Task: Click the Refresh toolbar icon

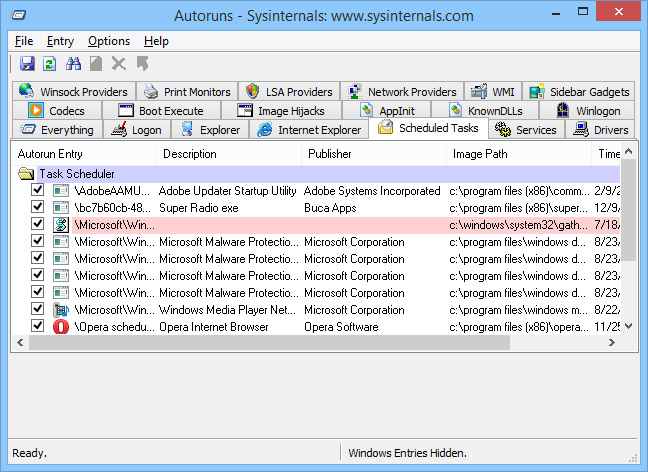Action: [49, 64]
